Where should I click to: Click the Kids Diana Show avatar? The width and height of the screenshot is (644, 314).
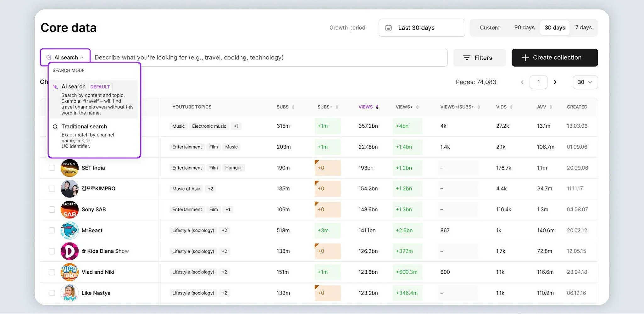(x=69, y=251)
